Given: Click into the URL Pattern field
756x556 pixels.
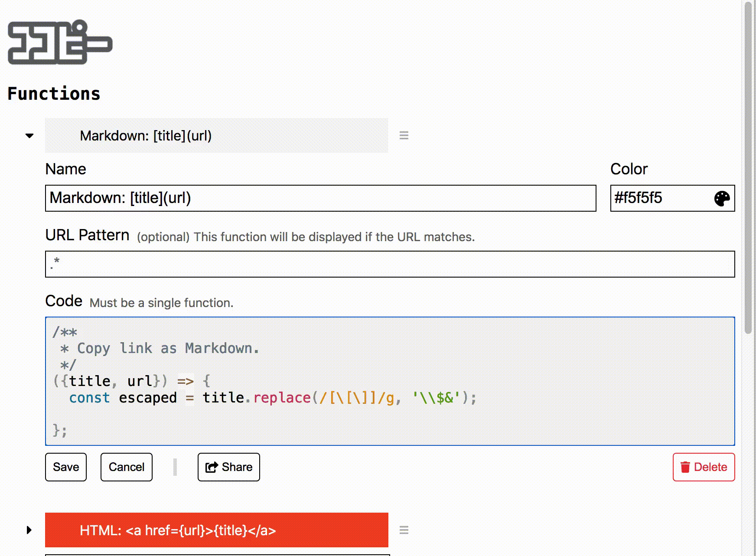Looking at the screenshot, I should 390,264.
